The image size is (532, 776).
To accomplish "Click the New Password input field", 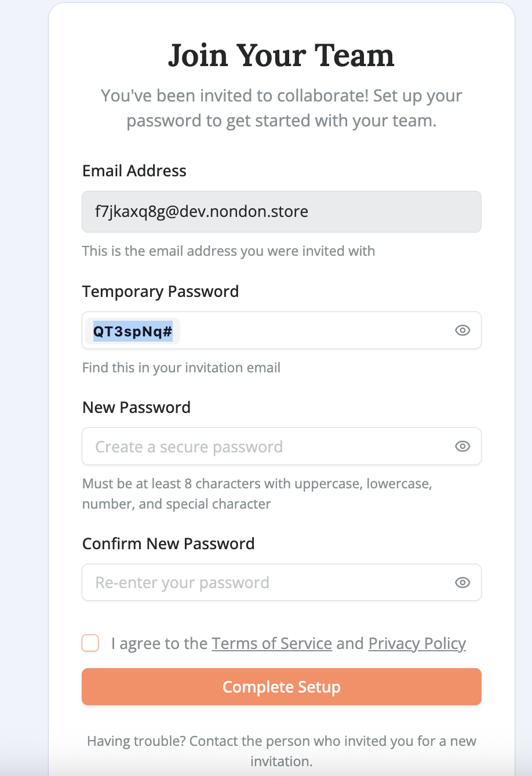I will coord(261,446).
